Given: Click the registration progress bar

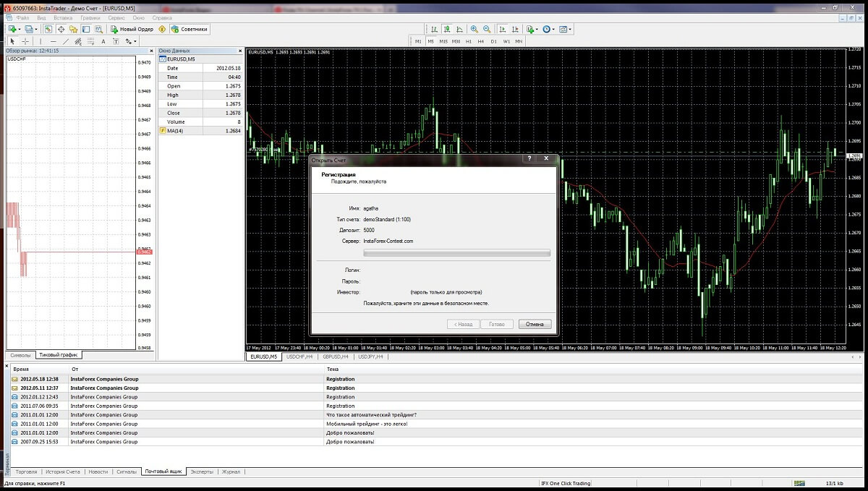Looking at the screenshot, I should click(x=456, y=253).
